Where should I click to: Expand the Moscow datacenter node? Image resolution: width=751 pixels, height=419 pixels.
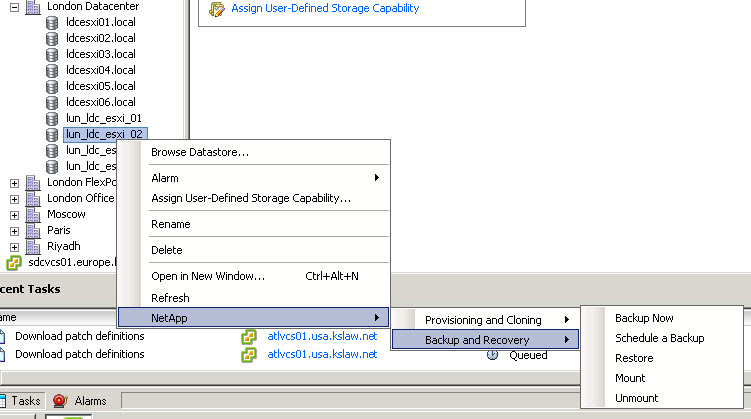click(x=14, y=214)
